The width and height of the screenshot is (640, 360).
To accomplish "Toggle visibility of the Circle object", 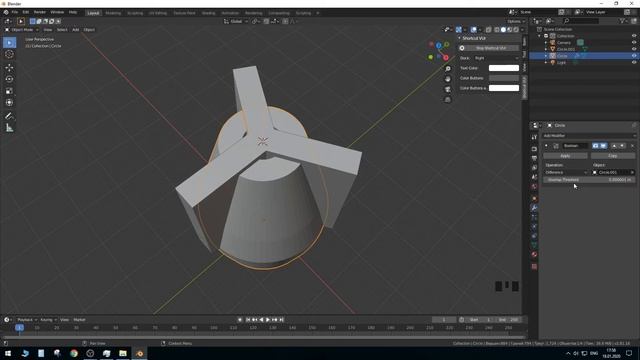I will click(x=634, y=56).
